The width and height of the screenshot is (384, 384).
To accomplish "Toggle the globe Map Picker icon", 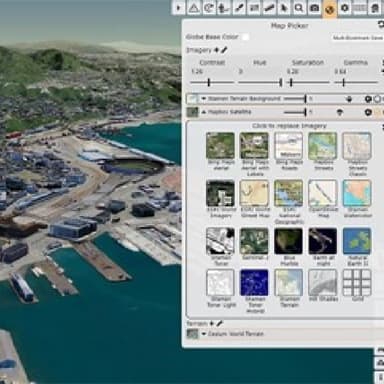I will pyautogui.click(x=329, y=9).
